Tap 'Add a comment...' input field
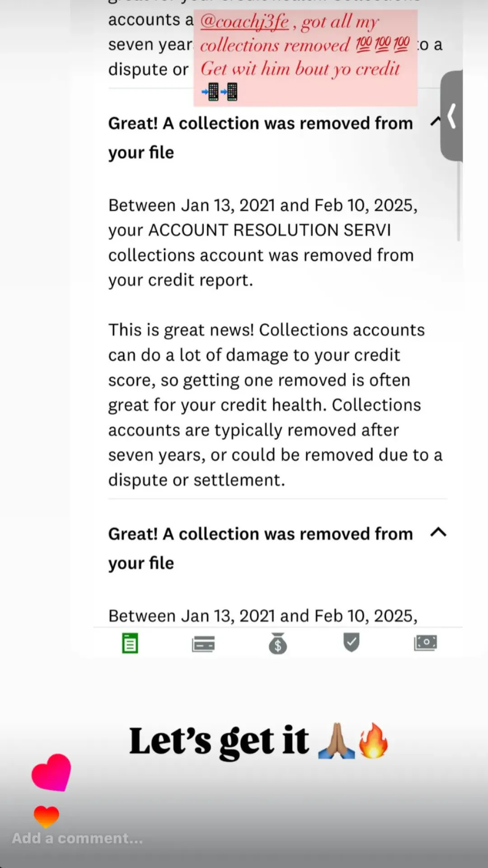The image size is (488, 868). pyautogui.click(x=77, y=838)
